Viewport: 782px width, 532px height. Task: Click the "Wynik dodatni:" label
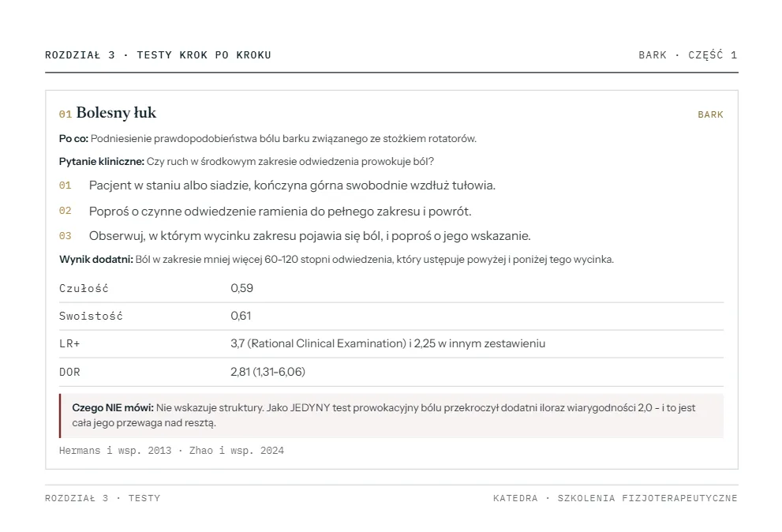tap(96, 260)
